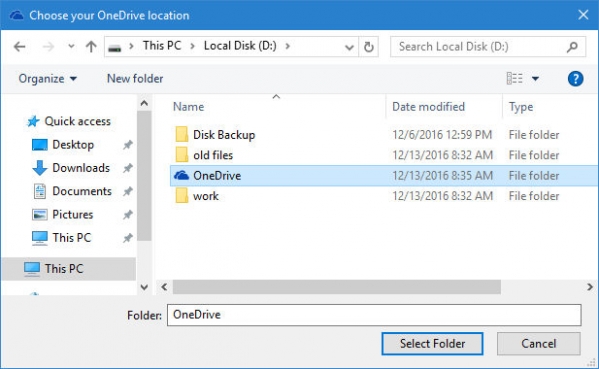
Task: Select Local Disk (D:) in the breadcrumb
Action: 240,46
